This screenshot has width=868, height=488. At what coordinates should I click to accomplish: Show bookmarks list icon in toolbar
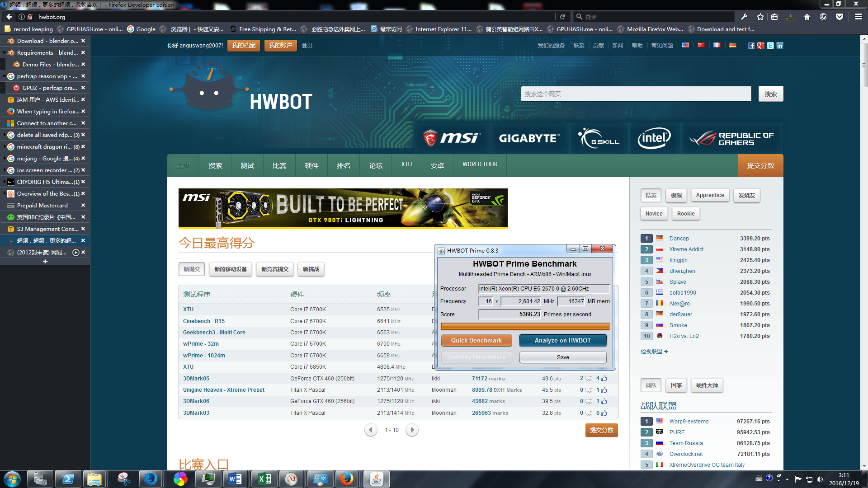775,17
